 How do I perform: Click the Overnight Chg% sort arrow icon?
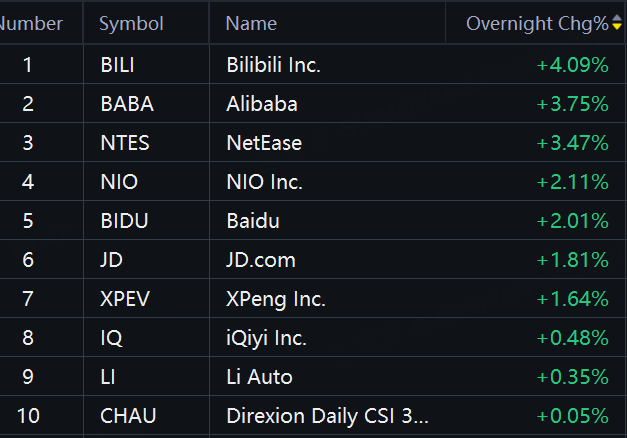coord(616,23)
